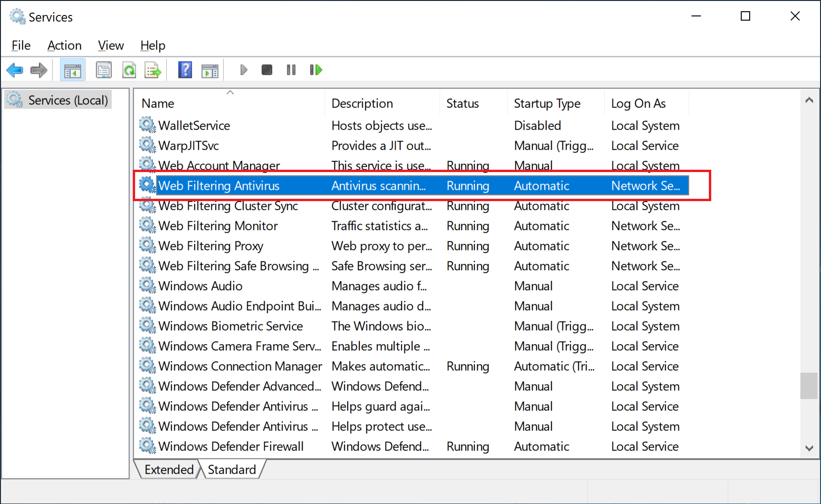Screen dimensions: 821x504
Task: Click the gear icon of WalletService
Action: [147, 125]
